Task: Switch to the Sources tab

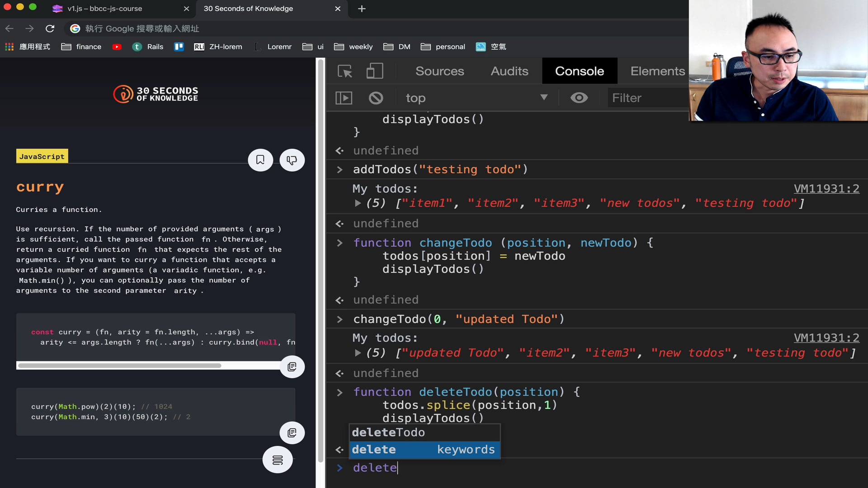Action: coord(439,71)
